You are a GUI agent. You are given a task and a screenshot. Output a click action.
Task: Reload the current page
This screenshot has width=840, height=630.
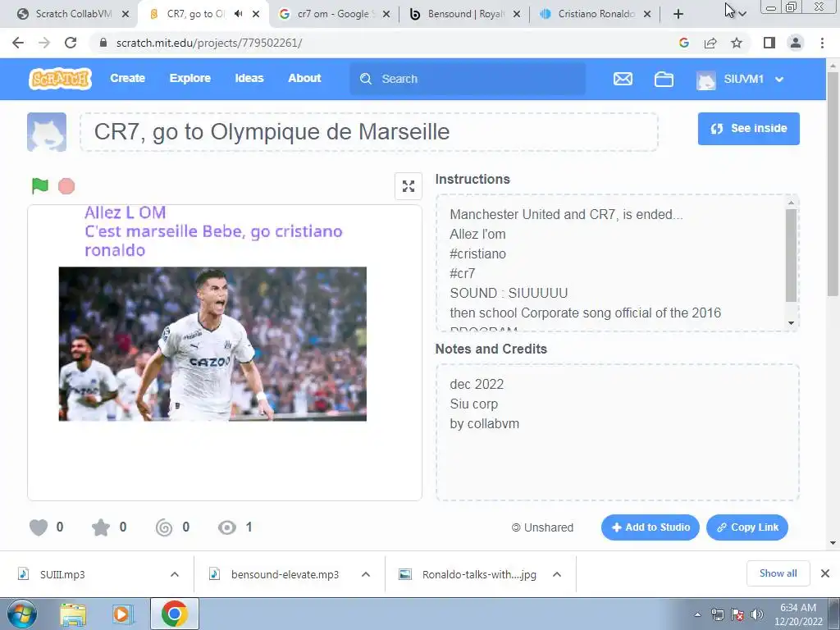[71, 43]
